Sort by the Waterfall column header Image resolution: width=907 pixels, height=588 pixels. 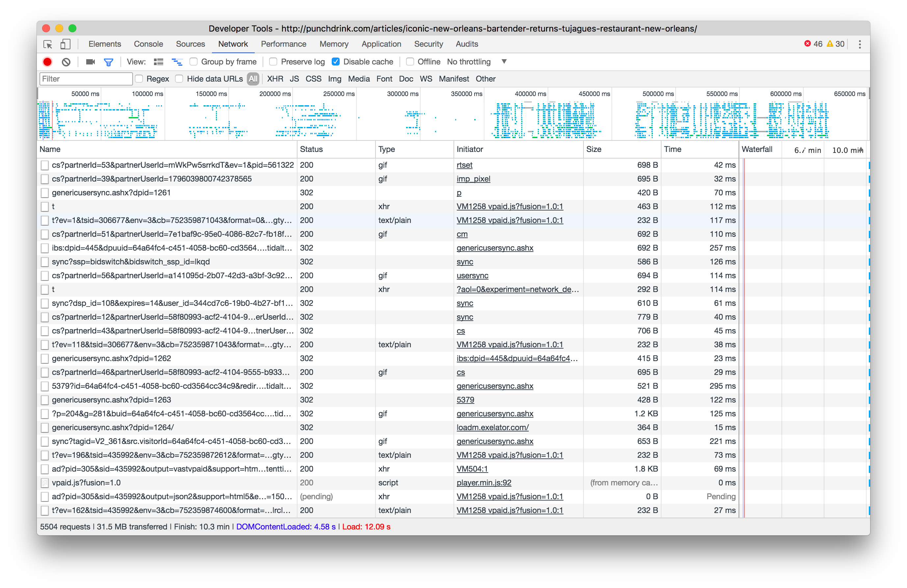click(757, 149)
